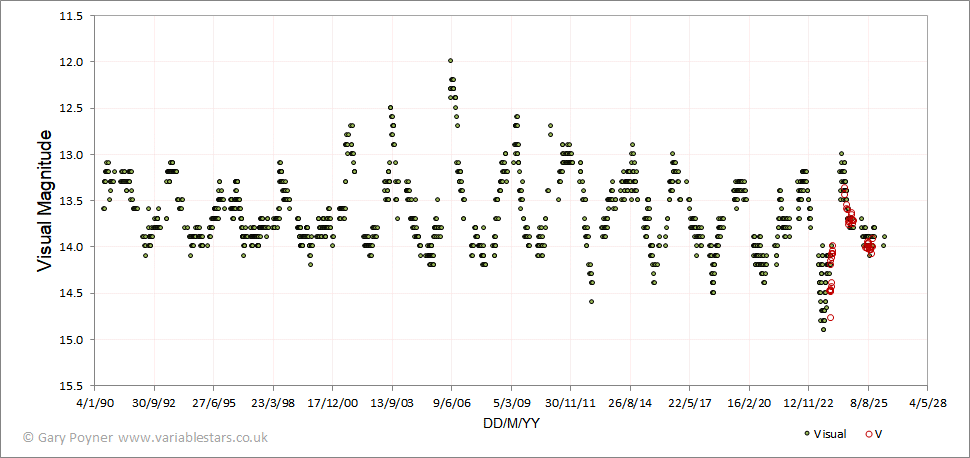Viewport: 970px width, 458px height.
Task: Click y-axis label 12.5
Action: pyautogui.click(x=71, y=108)
